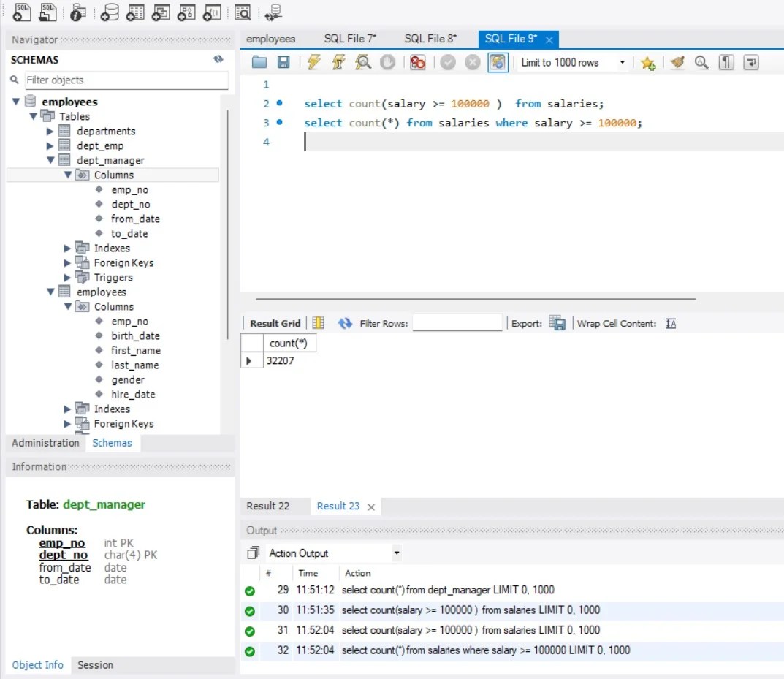Switch to the Administration panel
Screen dimensions: 784x679
pos(44,443)
